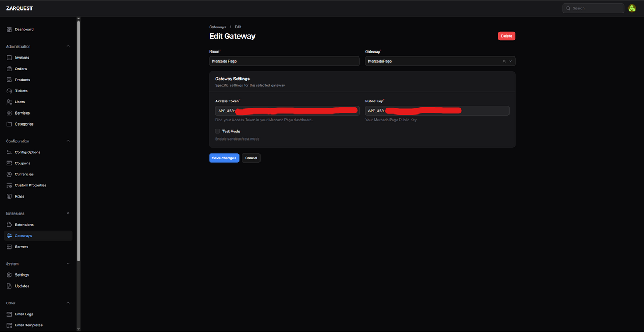This screenshot has width=644, height=332.
Task: Click the Services grid icon
Action: click(x=9, y=113)
